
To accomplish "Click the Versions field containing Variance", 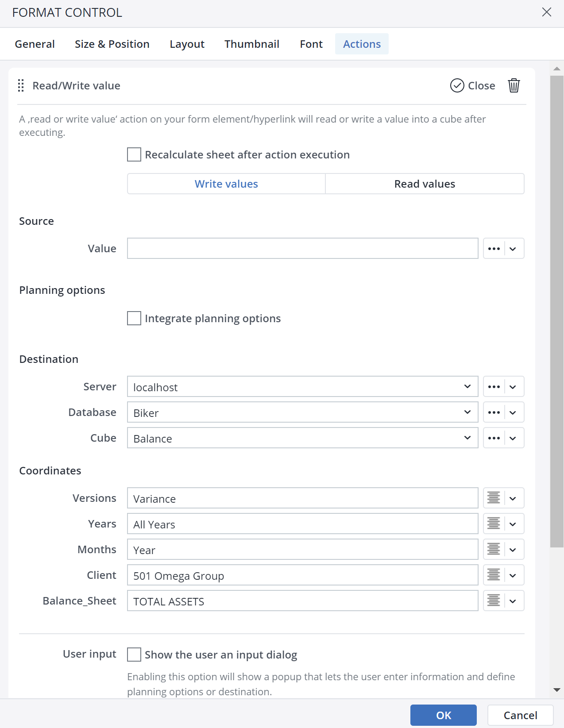I will [303, 498].
